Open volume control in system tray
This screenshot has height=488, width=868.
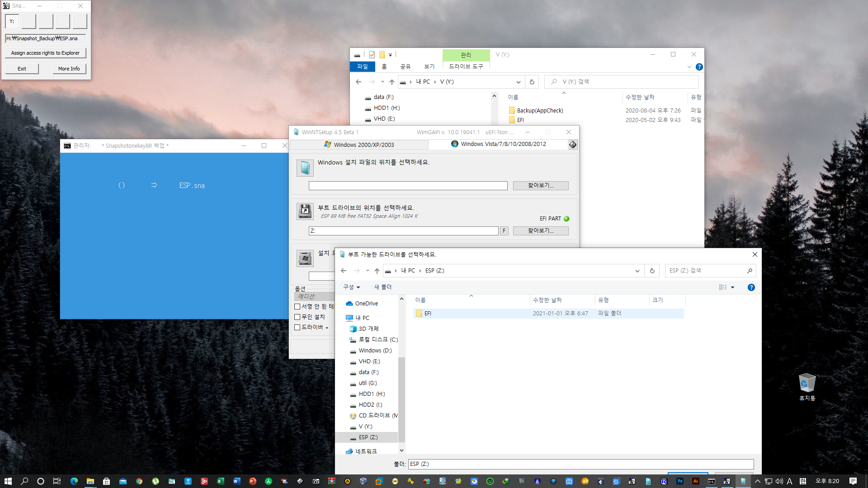(779, 481)
